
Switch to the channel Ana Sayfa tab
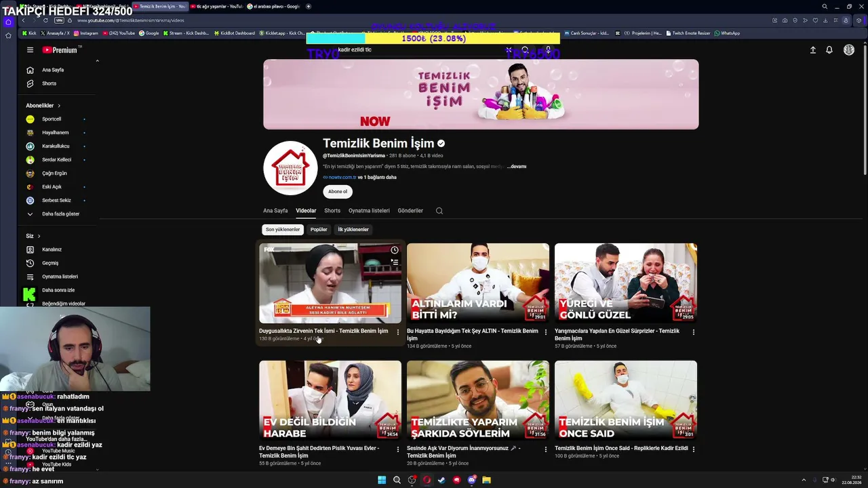point(275,211)
